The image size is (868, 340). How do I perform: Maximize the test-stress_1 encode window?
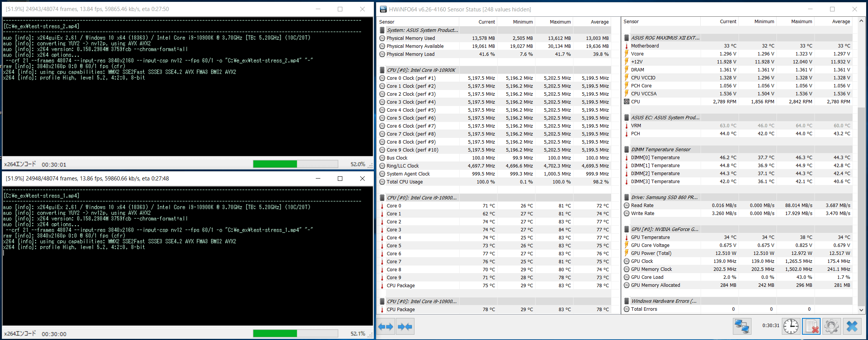[340, 179]
